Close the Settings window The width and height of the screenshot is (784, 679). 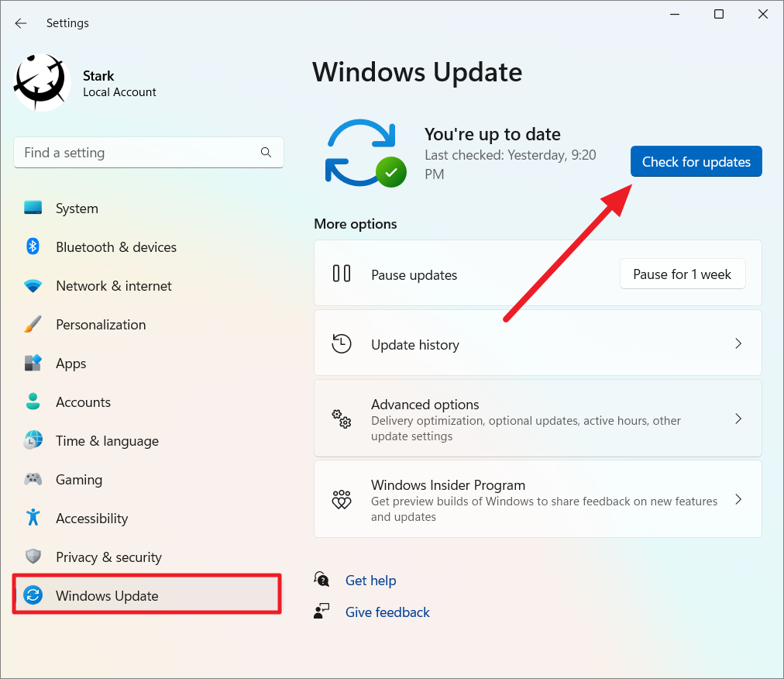[x=763, y=14]
